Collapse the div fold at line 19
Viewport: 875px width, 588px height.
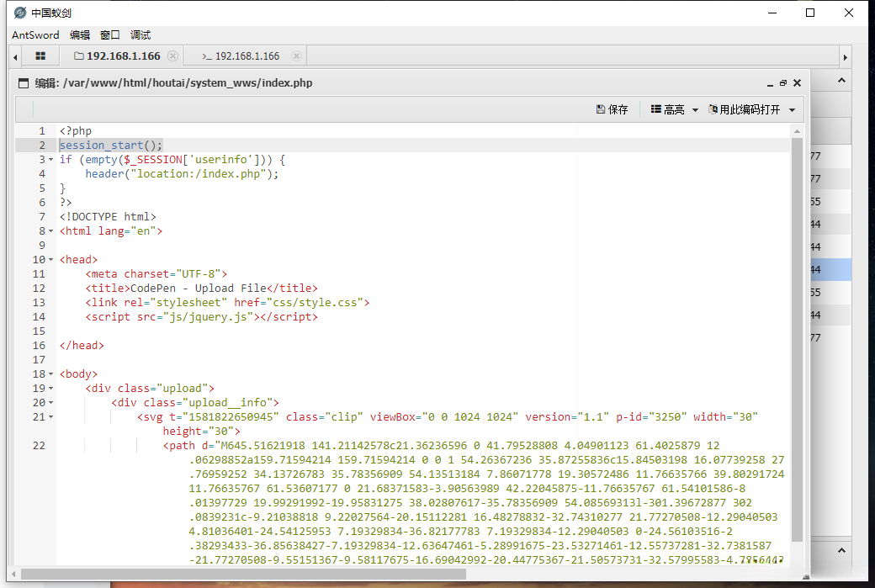coord(50,389)
